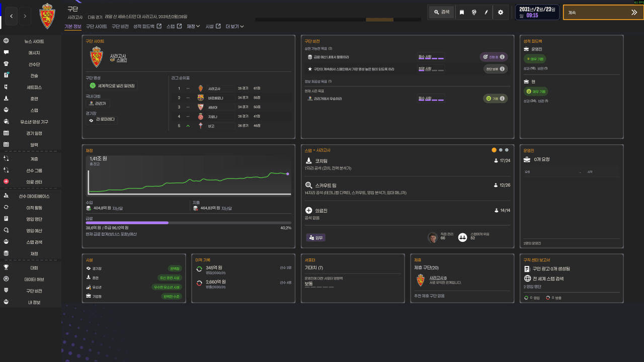Click the Zaragoza club crest in header
The width and height of the screenshot is (644, 362).
tap(48, 16)
